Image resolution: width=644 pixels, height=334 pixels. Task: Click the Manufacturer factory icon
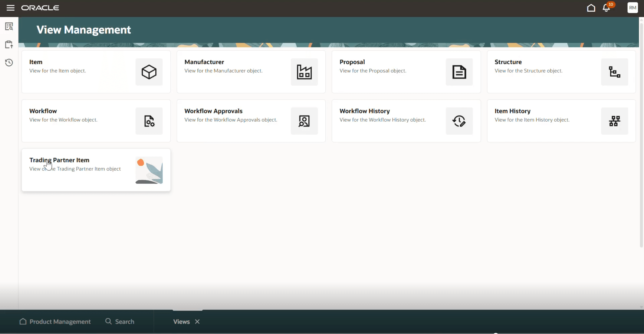(304, 72)
